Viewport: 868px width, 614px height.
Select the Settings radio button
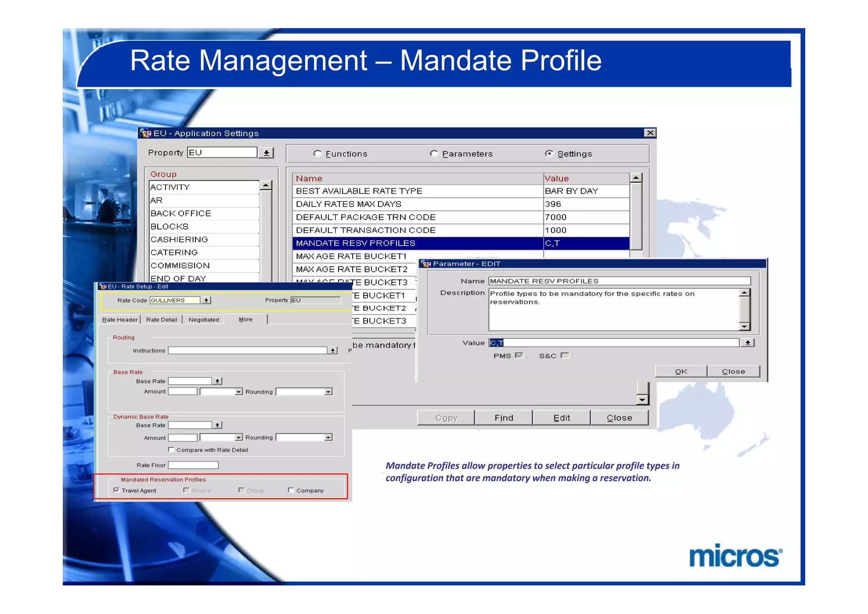[x=549, y=153]
